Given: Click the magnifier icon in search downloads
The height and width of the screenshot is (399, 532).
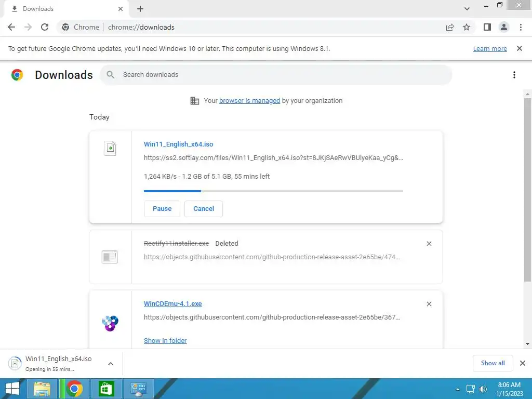Looking at the screenshot, I should (x=110, y=75).
